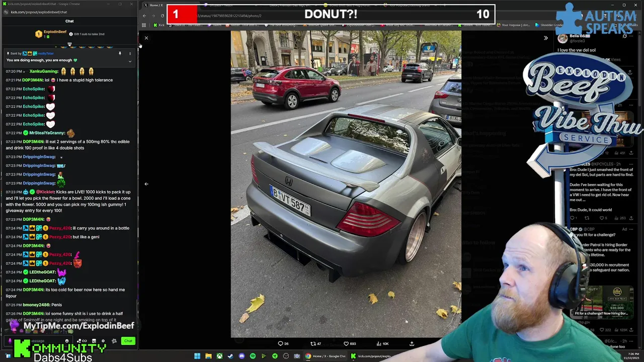The image size is (644, 362).
Task: Click molly7star username in pinned message
Action: pos(46,53)
